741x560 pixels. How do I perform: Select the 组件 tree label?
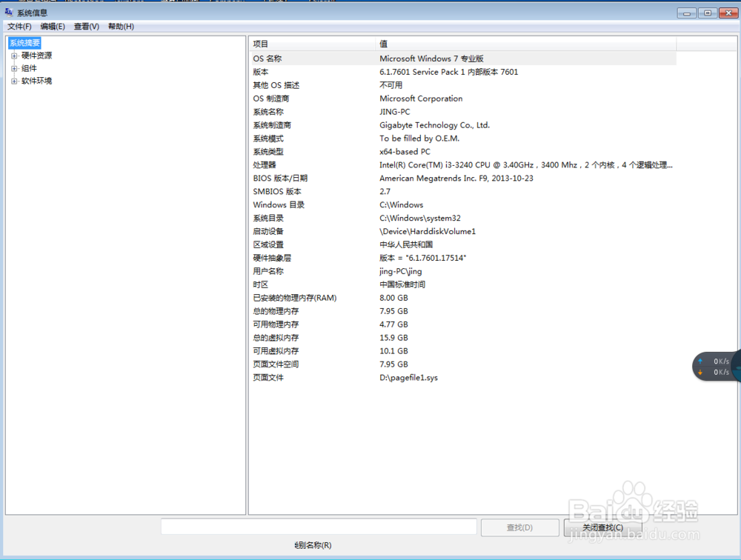tap(30, 69)
